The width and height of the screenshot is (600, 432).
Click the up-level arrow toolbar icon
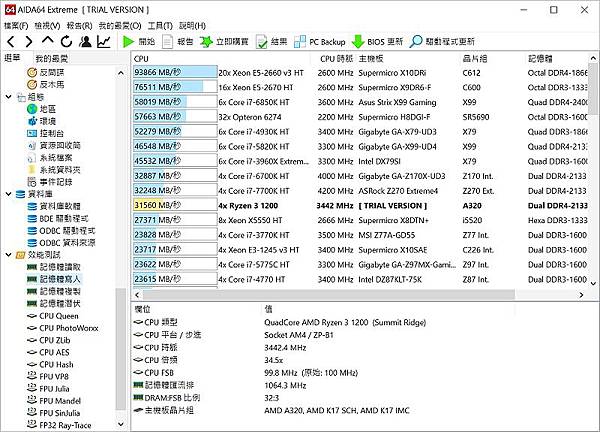pos(48,41)
